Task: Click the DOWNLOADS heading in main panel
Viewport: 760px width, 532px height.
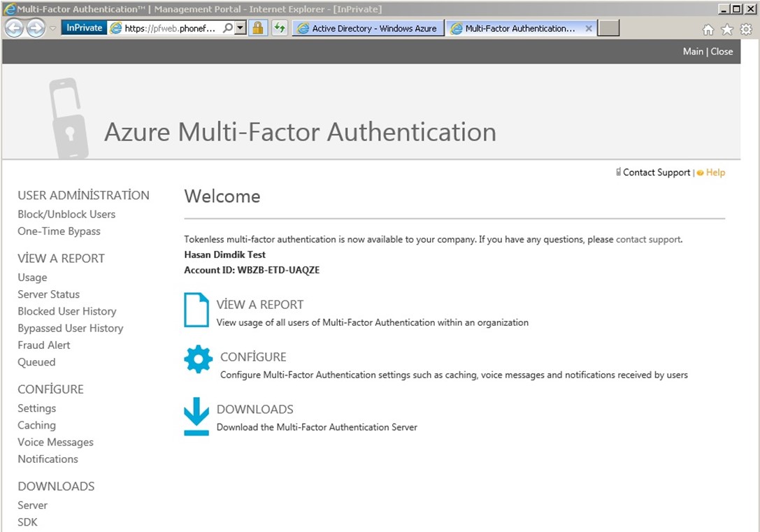Action: pos(255,409)
